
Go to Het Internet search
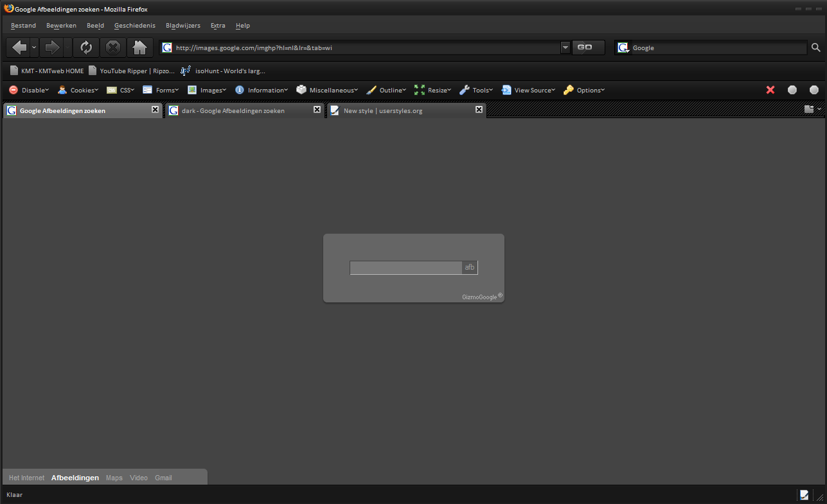click(27, 478)
